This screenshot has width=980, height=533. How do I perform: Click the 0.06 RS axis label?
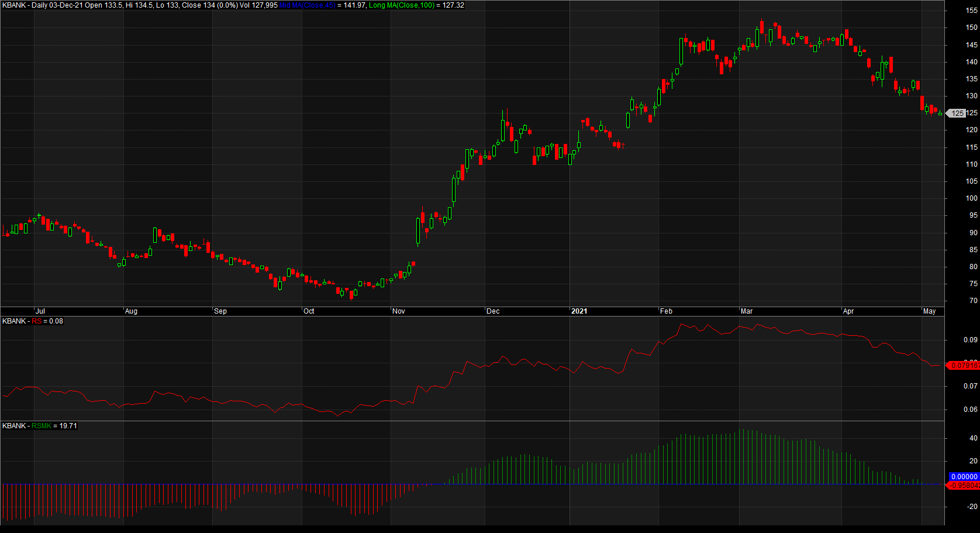point(971,410)
